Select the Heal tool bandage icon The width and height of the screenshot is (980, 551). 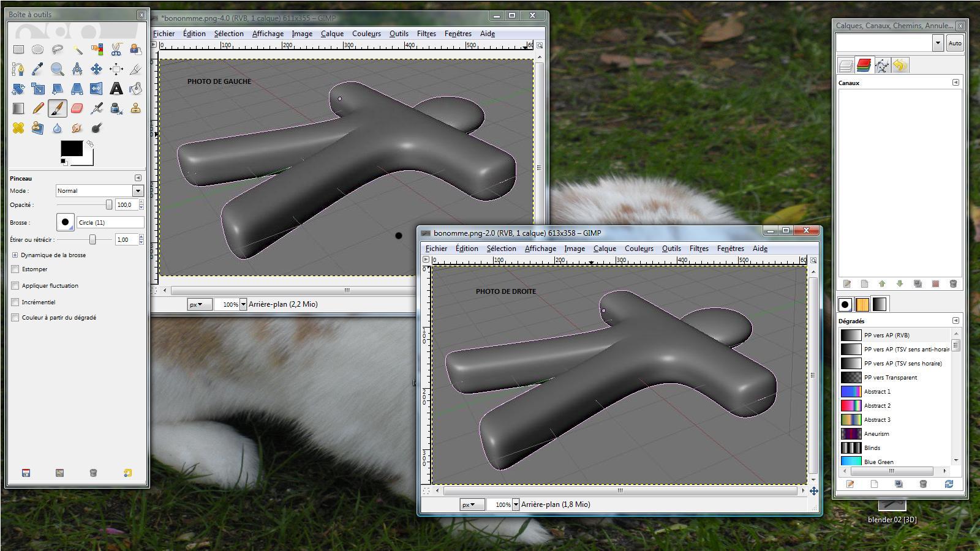pyautogui.click(x=18, y=128)
